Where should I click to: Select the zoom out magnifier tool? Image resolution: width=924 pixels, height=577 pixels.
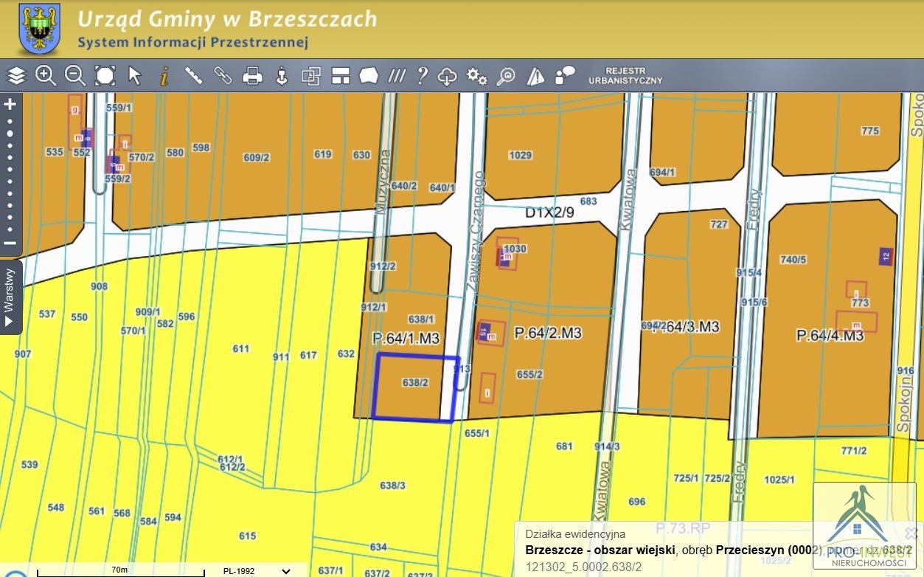[75, 75]
